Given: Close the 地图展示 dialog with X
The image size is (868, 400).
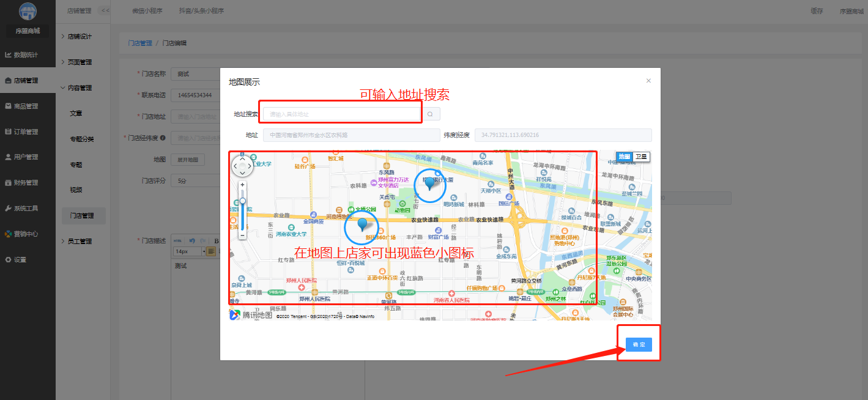Looking at the screenshot, I should 648,81.
